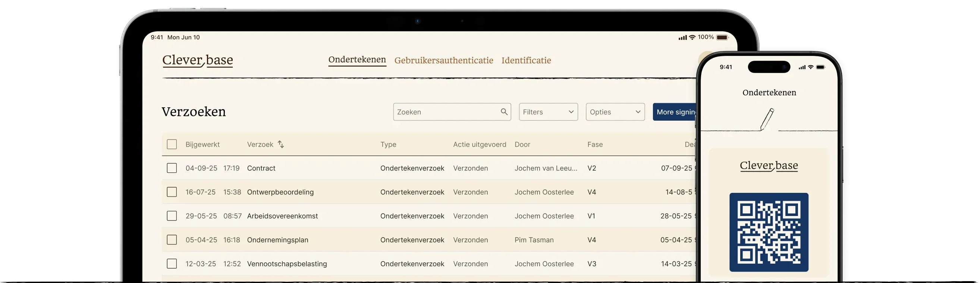Open the Filters dropdown
980x283 pixels.
pyautogui.click(x=548, y=112)
